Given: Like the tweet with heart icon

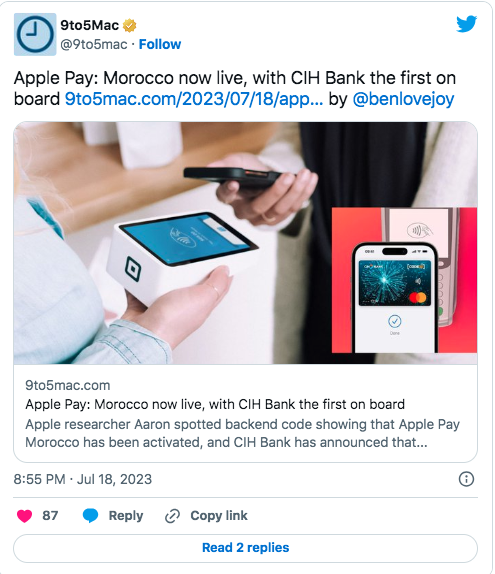Looking at the screenshot, I should click(x=25, y=515).
